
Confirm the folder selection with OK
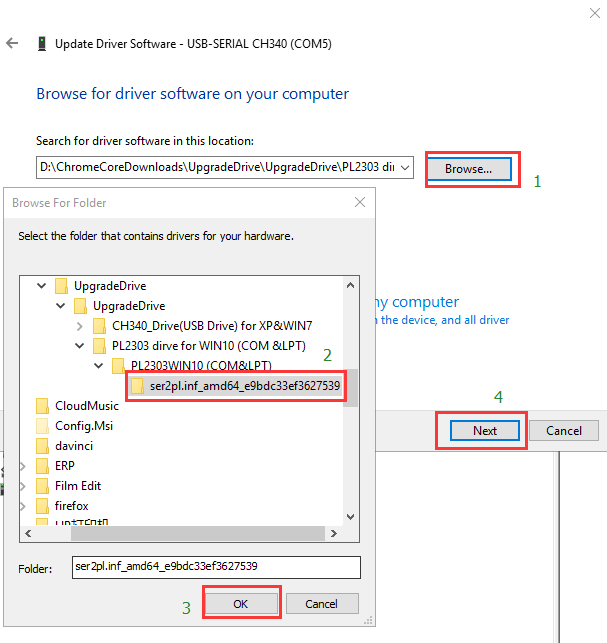point(240,604)
